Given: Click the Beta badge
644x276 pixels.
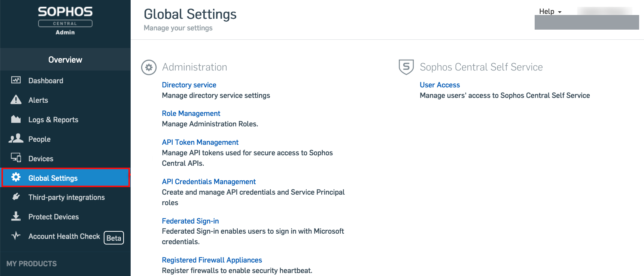Looking at the screenshot, I should click(114, 238).
